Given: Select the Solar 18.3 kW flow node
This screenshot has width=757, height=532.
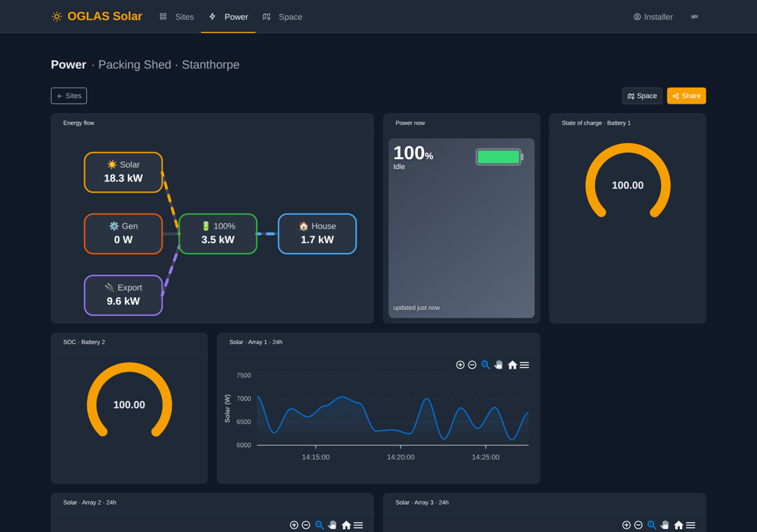Looking at the screenshot, I should click(x=123, y=172).
